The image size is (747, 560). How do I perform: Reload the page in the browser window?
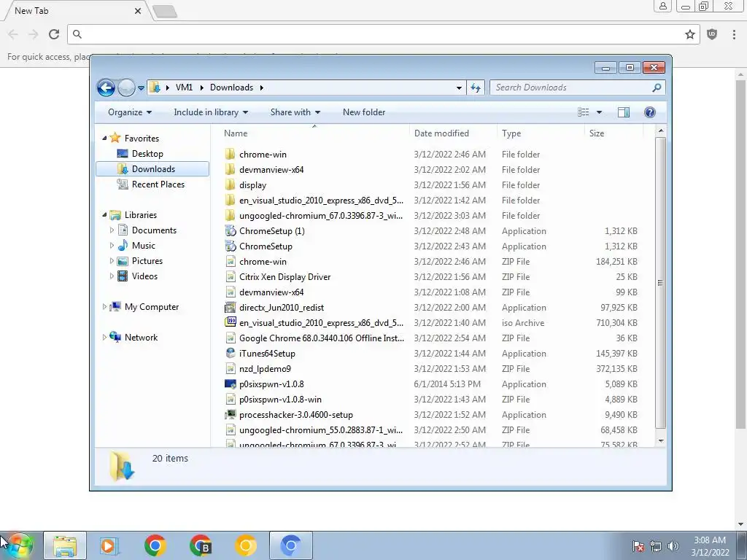click(54, 34)
